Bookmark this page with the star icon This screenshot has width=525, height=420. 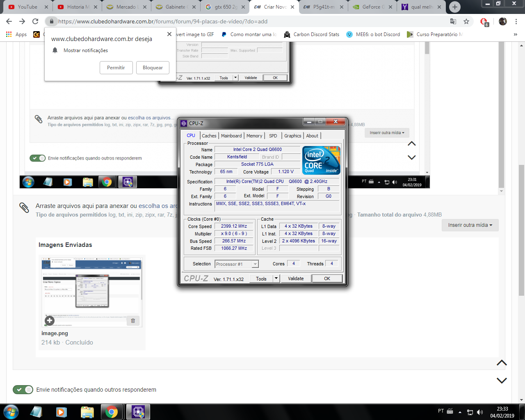click(466, 21)
